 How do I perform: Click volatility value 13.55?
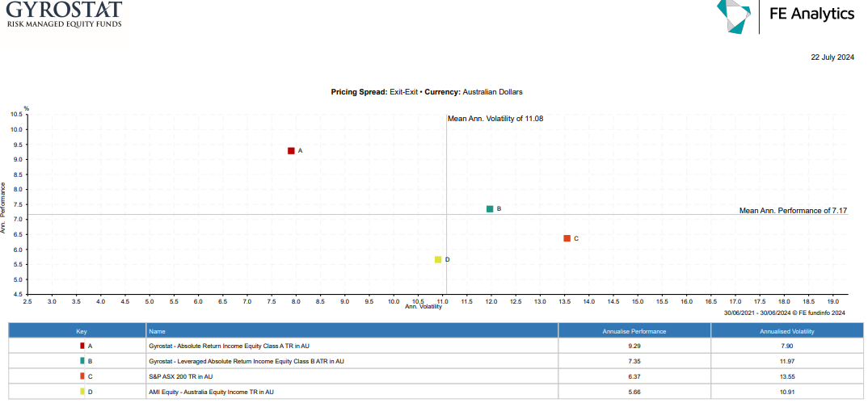click(x=787, y=376)
